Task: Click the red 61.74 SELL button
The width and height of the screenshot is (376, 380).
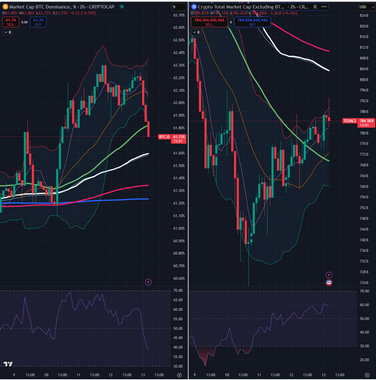Action: (11, 22)
